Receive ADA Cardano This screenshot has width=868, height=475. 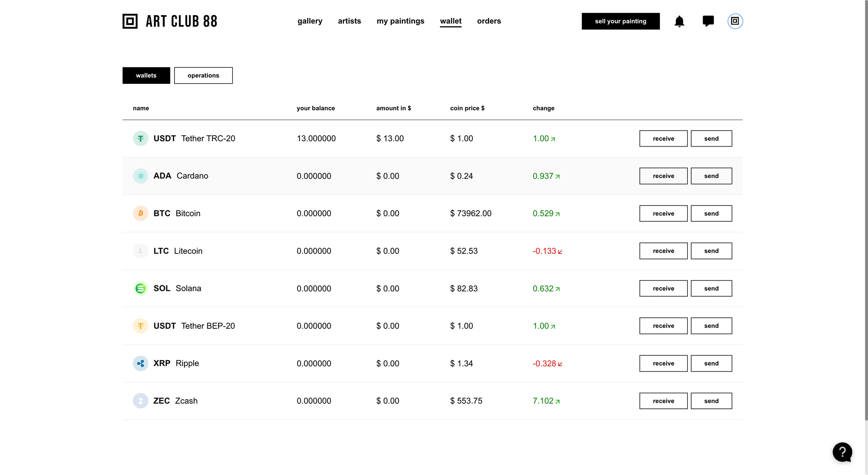click(x=663, y=176)
